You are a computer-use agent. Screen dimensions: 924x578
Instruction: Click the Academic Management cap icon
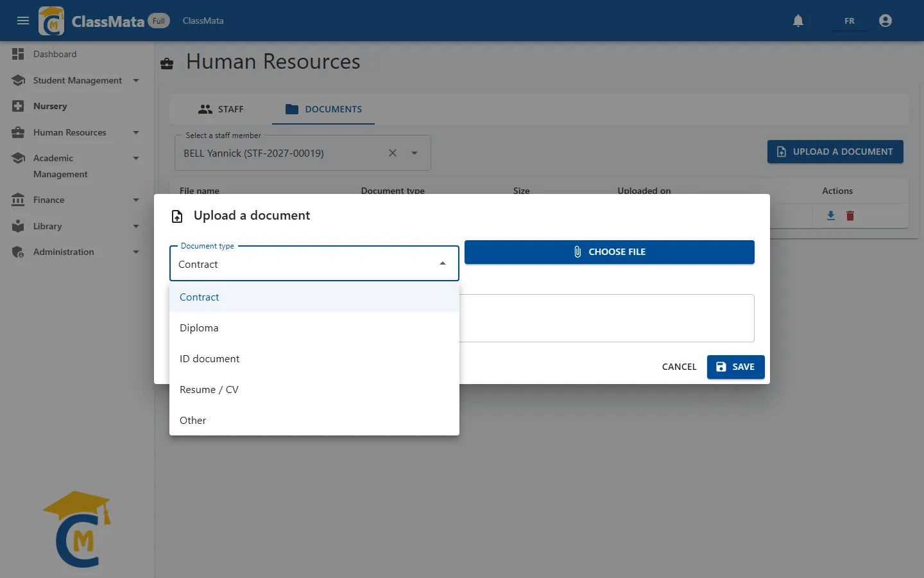[18, 158]
